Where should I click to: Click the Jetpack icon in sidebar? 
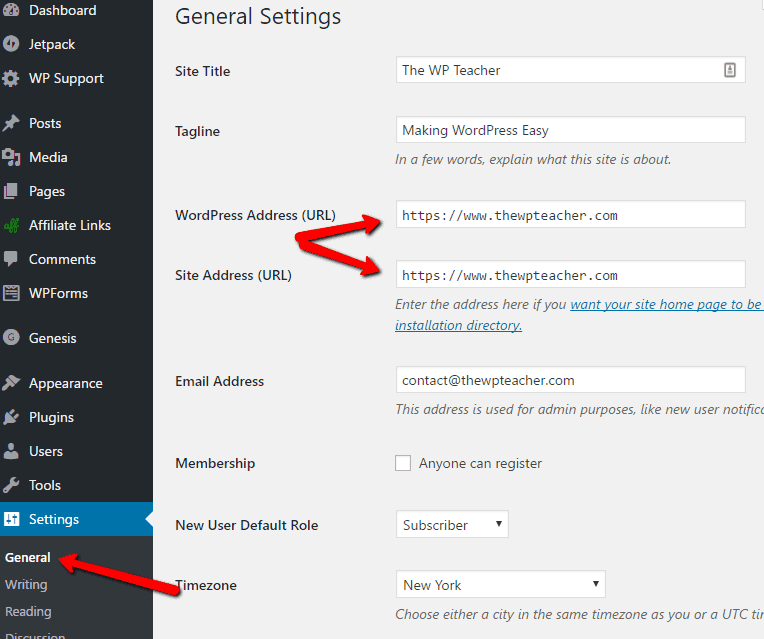(12, 44)
